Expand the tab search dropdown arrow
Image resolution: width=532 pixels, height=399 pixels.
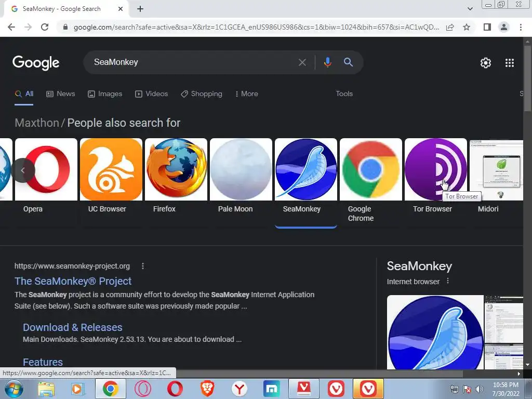(x=470, y=9)
